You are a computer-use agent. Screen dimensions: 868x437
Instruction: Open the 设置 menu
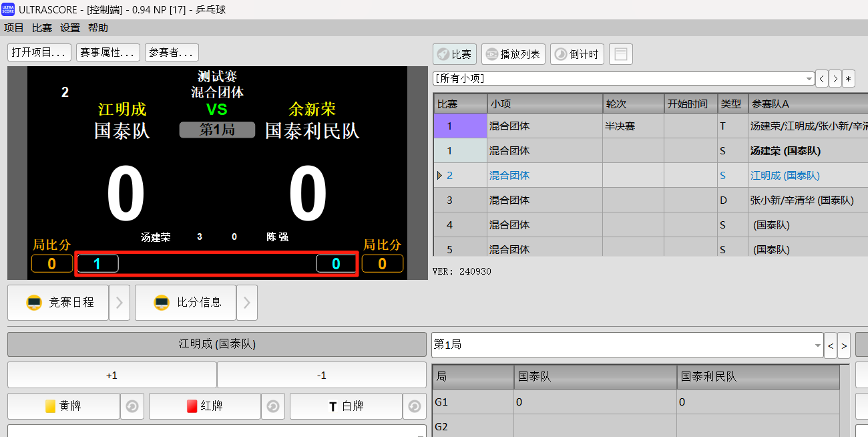tap(69, 27)
